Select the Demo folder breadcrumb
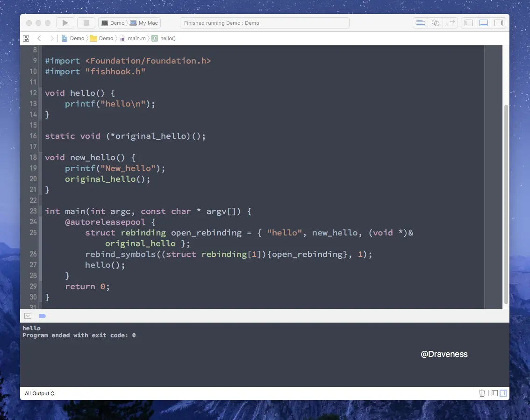This screenshot has height=420, width=530. coord(102,38)
